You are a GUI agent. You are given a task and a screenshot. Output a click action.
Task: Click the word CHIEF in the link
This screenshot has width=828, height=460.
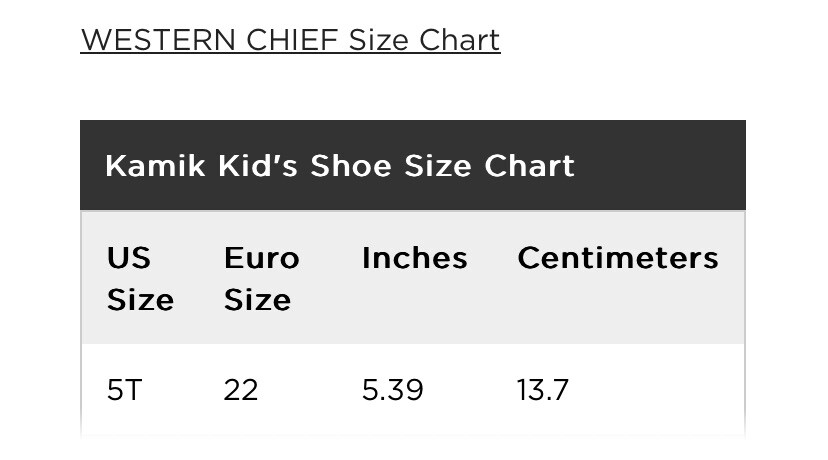[x=292, y=40]
